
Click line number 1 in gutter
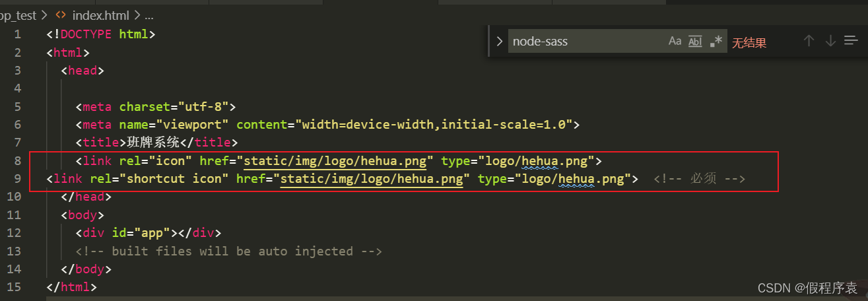pyautogui.click(x=17, y=34)
